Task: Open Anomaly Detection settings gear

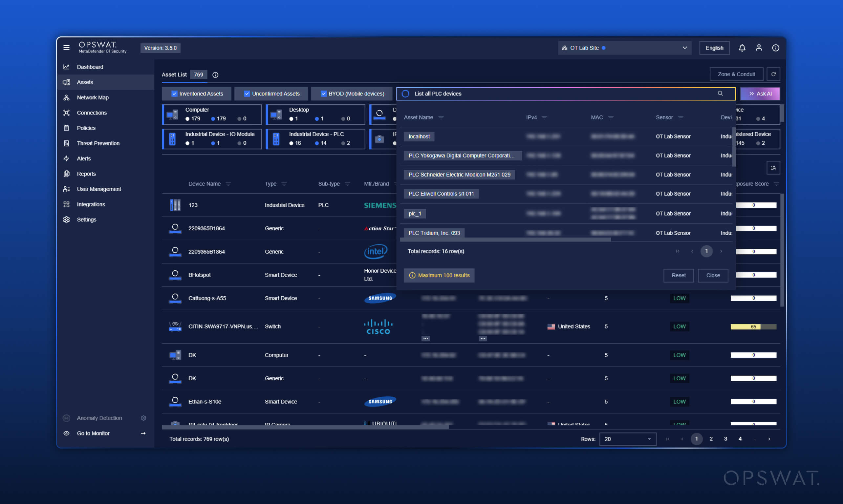Action: click(143, 418)
